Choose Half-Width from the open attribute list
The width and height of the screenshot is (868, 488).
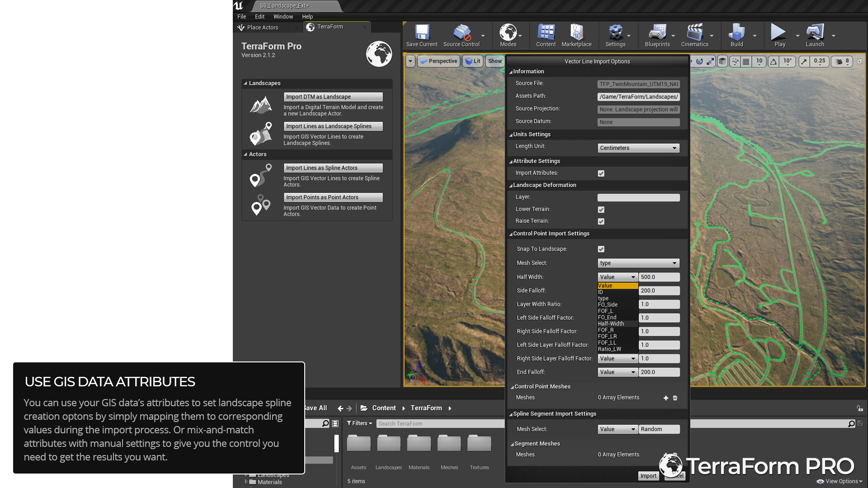[x=618, y=324]
